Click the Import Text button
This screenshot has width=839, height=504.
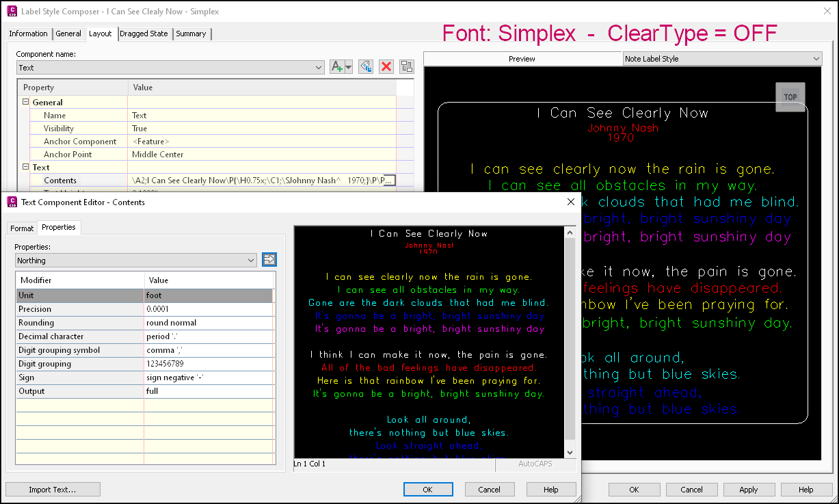point(53,489)
